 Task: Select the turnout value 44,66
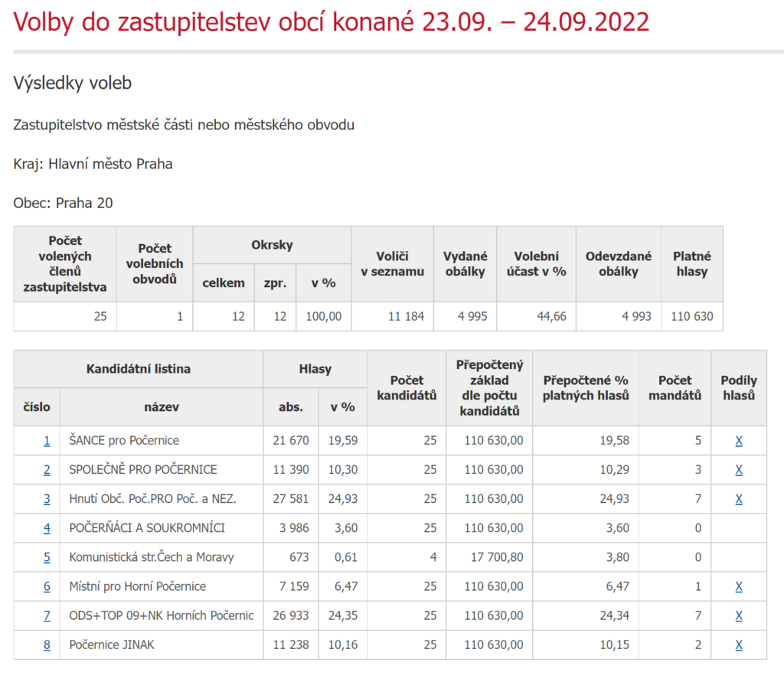pyautogui.click(x=551, y=316)
